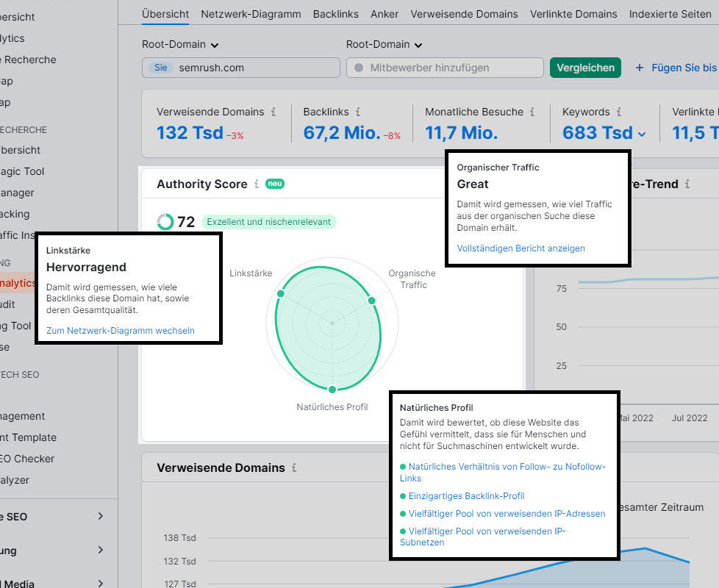Expand the Keywords 683 Tsd dropdown chevron

[x=642, y=134]
